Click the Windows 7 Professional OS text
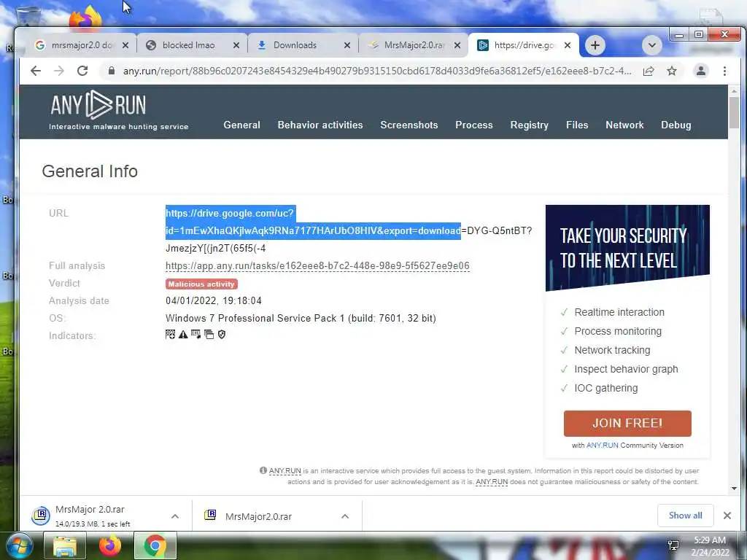 pos(301,318)
